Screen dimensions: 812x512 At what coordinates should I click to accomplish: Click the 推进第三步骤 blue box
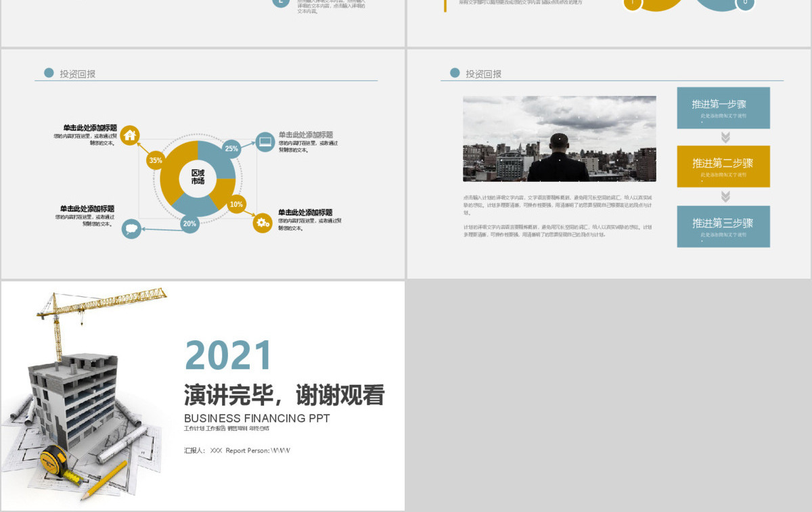click(723, 227)
